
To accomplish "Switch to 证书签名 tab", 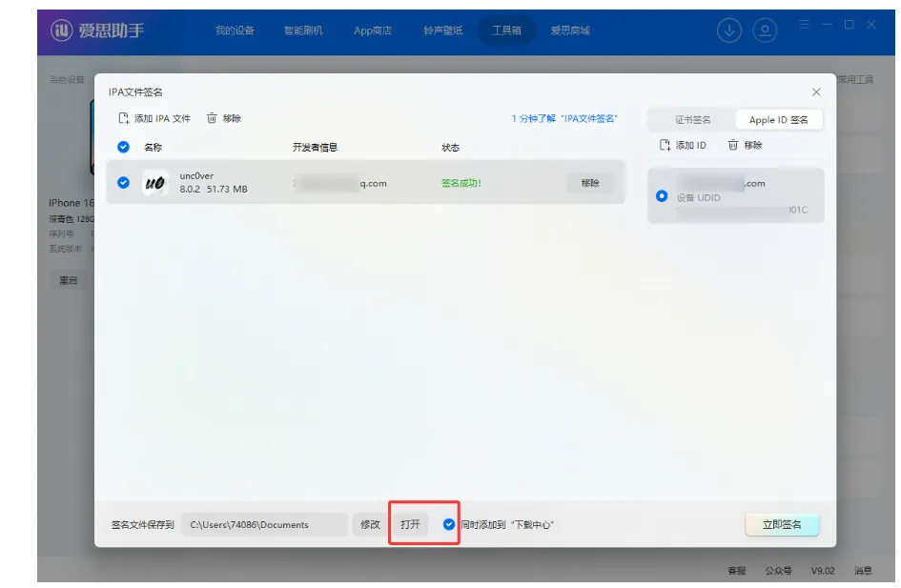I will point(692,119).
